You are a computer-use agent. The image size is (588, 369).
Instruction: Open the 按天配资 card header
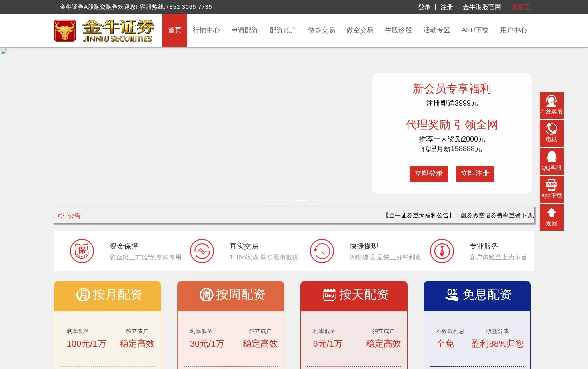tap(354, 296)
